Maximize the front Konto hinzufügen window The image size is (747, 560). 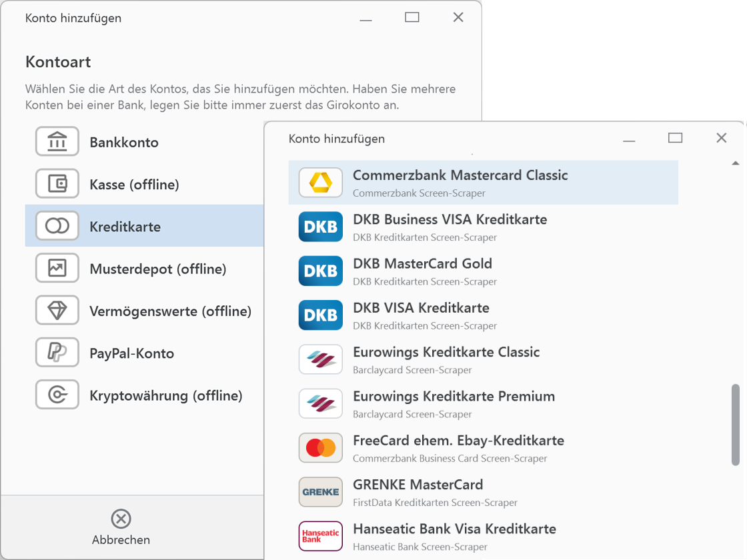click(675, 138)
